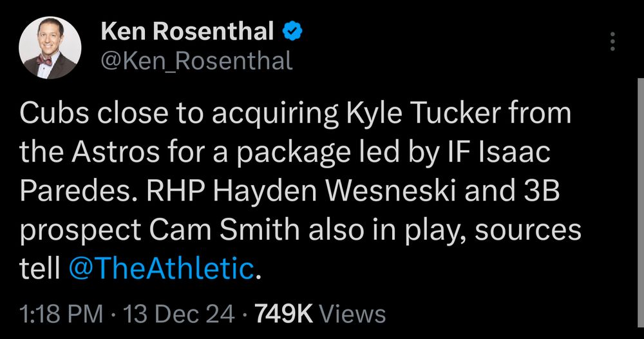
Task: Click the 1:18 PM timestamp
Action: click(x=61, y=315)
